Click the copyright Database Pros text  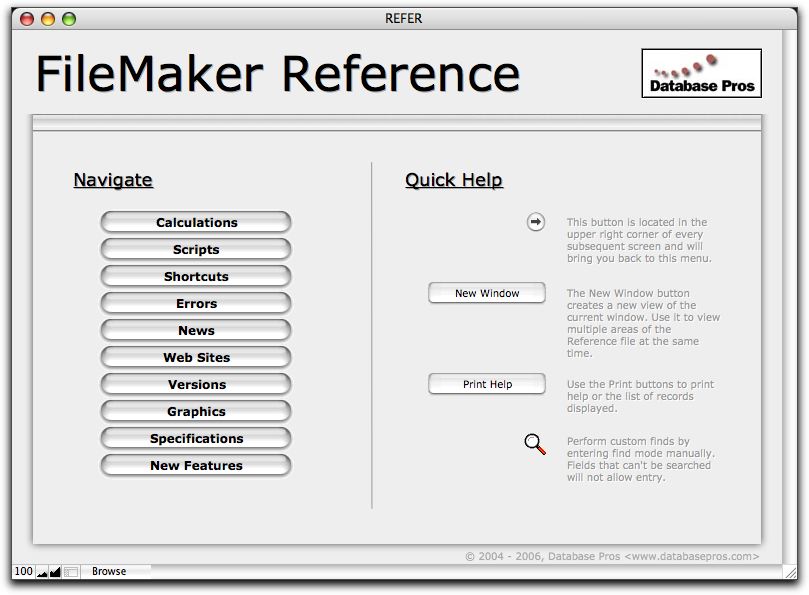coord(612,556)
